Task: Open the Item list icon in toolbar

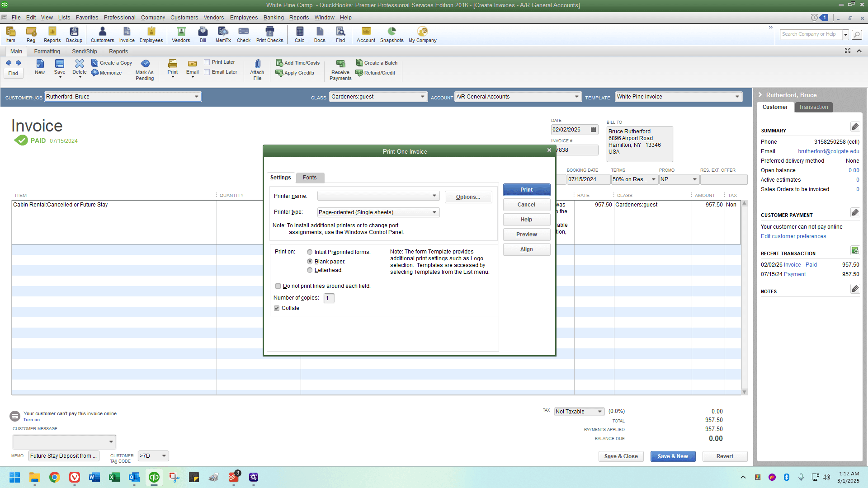Action: 10,34
